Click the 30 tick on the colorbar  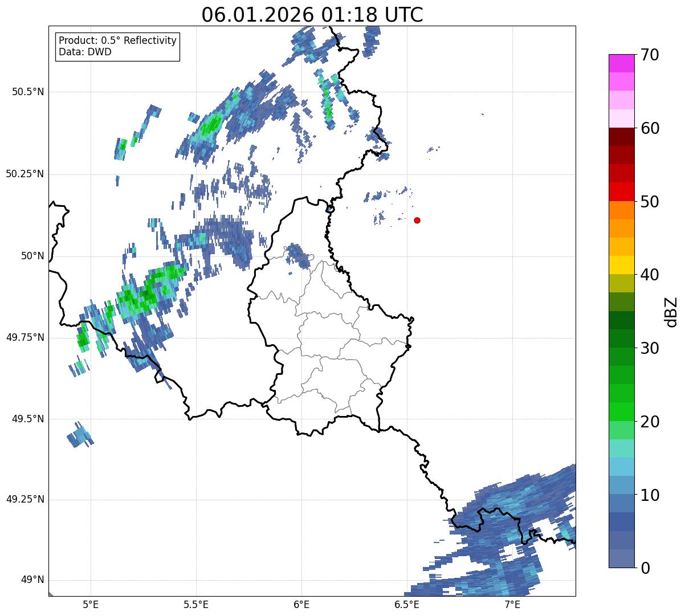point(649,348)
